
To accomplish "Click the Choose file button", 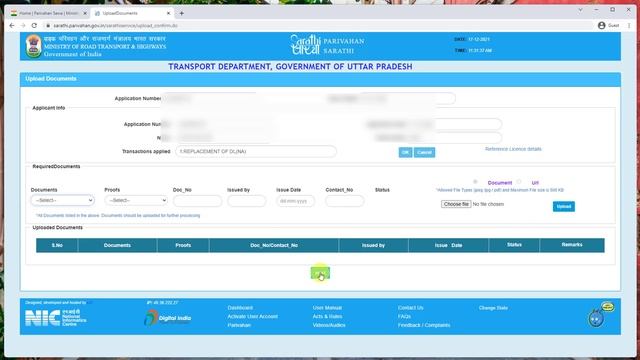I will 456,204.
